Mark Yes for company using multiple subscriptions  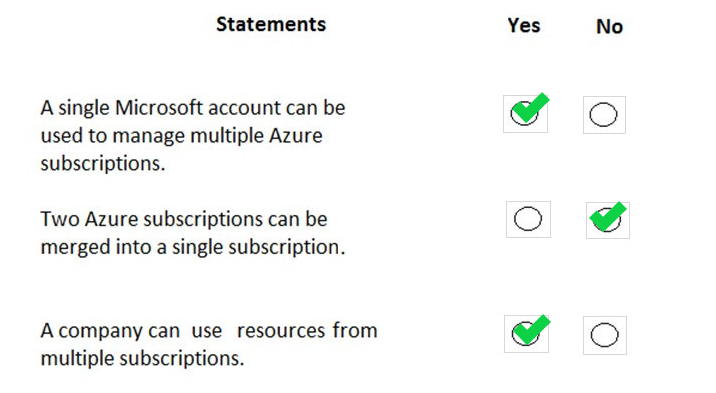pyautogui.click(x=526, y=334)
